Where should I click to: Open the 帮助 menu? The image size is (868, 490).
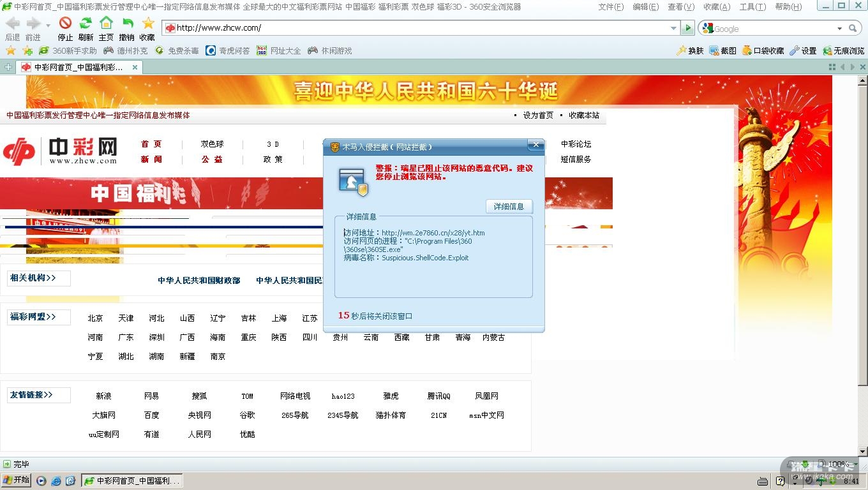(x=788, y=7)
